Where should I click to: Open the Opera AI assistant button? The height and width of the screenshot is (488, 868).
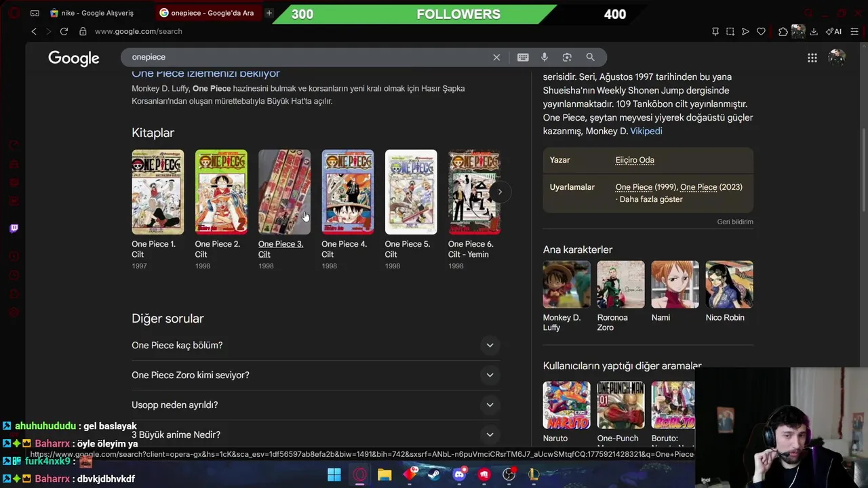tap(833, 31)
